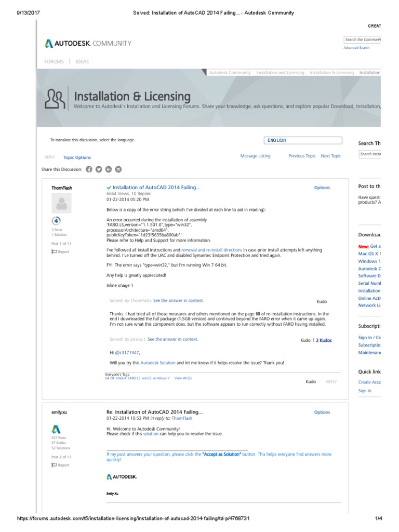Click ThomFlash's rank badge icon
This screenshot has height=532, width=399.
coord(56,221)
